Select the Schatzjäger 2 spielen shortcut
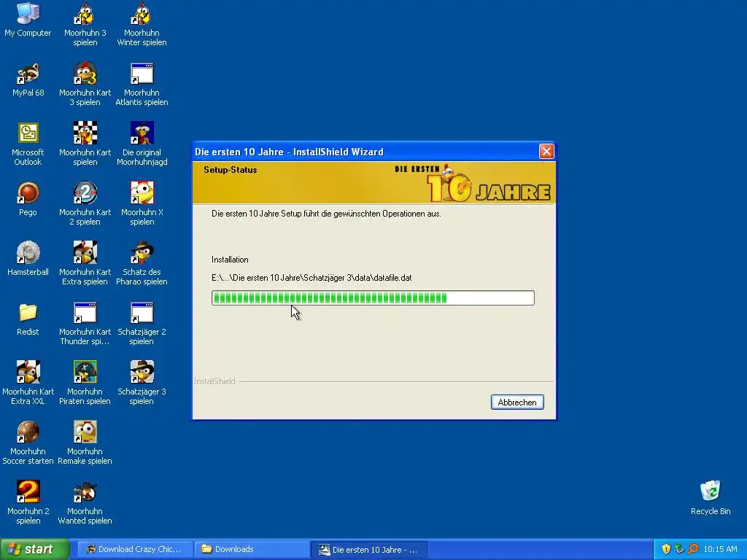 (142, 323)
